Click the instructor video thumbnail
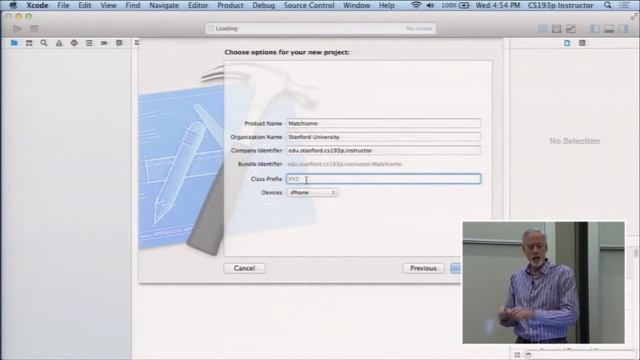The image size is (640, 360). (543, 282)
